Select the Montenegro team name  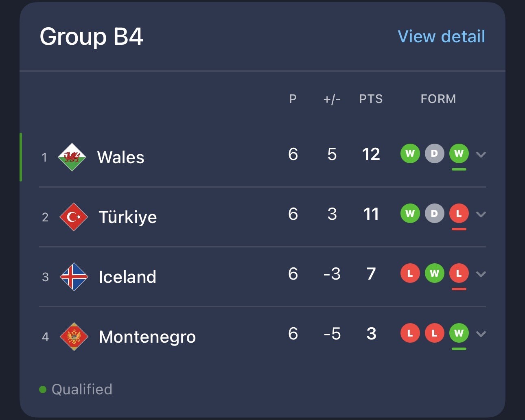147,337
